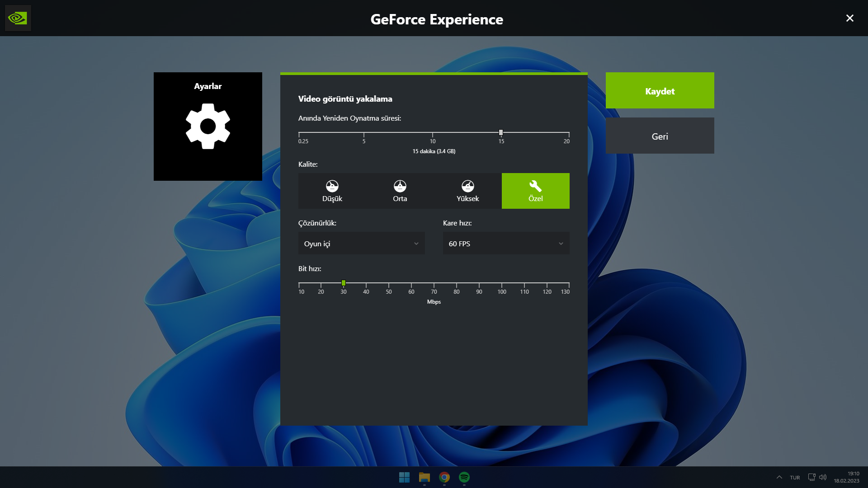Image resolution: width=868 pixels, height=488 pixels.
Task: Click the taskbar clock and date
Action: [847, 477]
